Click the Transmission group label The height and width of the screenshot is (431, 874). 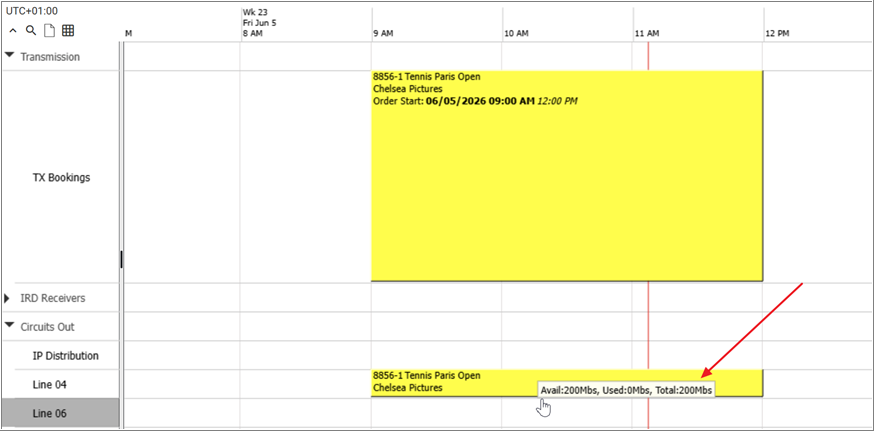[50, 57]
